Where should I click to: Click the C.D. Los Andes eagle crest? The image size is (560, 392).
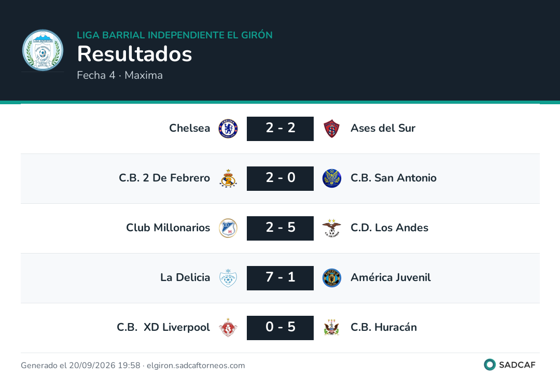pos(332,228)
